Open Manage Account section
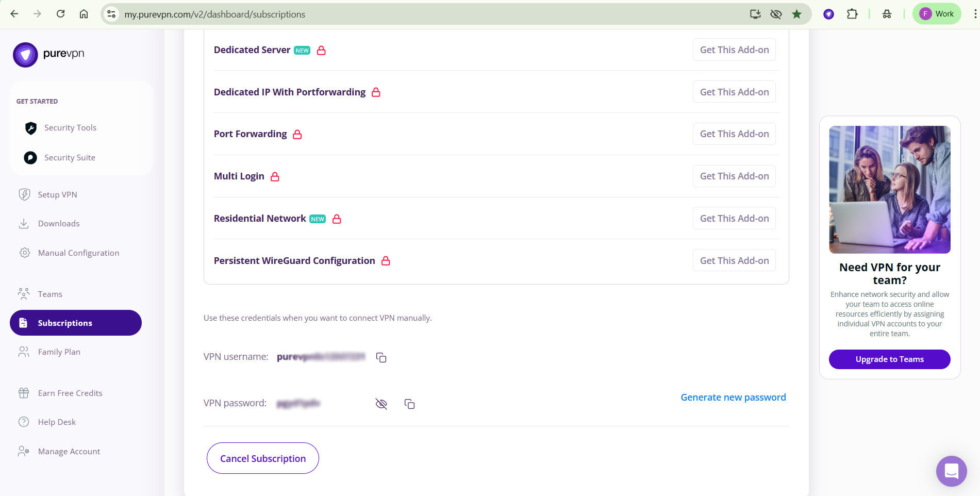The image size is (980, 496). click(x=69, y=451)
